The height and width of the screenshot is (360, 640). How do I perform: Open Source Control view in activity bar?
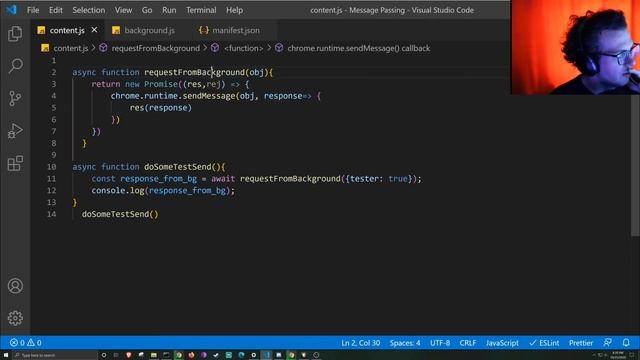click(15, 98)
